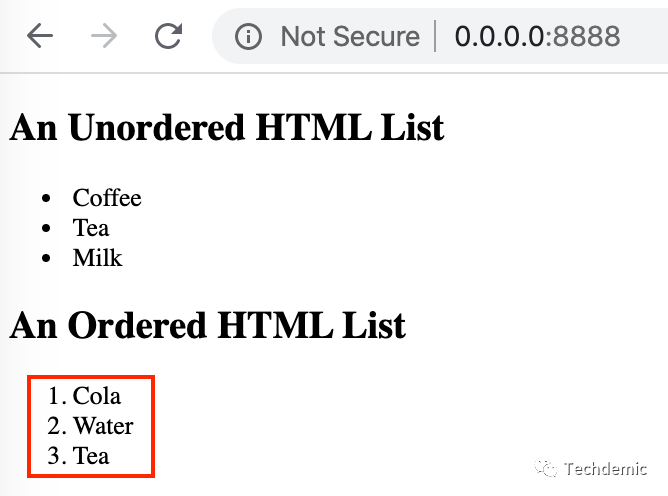Click the number 1 marker before Cola
The height and width of the screenshot is (496, 668).
pyautogui.click(x=55, y=396)
